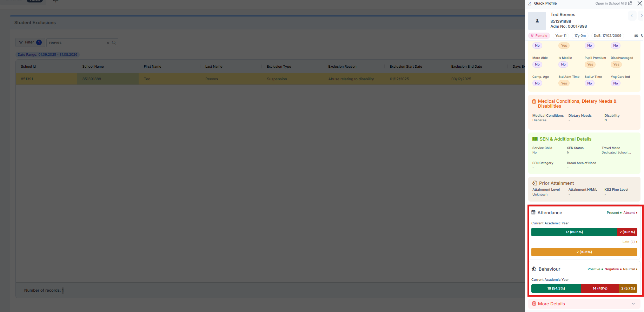Click the Pupil Premium Yes badge
The height and width of the screenshot is (312, 644).
590,65
